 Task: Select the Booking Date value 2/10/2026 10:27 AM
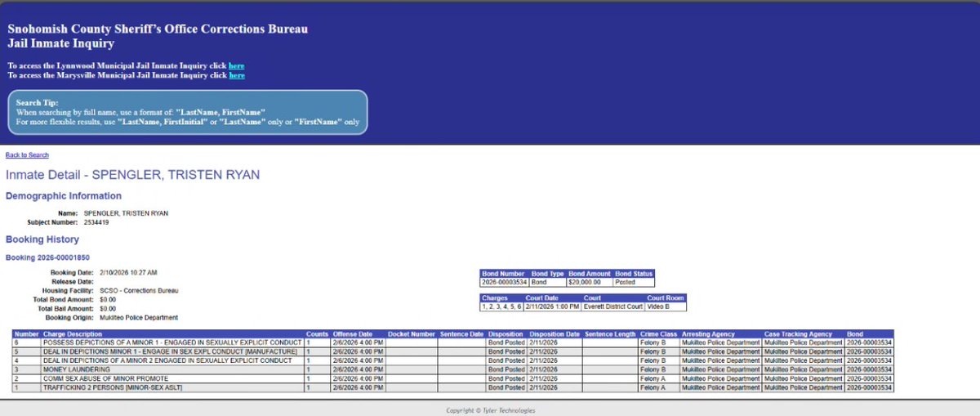[x=128, y=272]
